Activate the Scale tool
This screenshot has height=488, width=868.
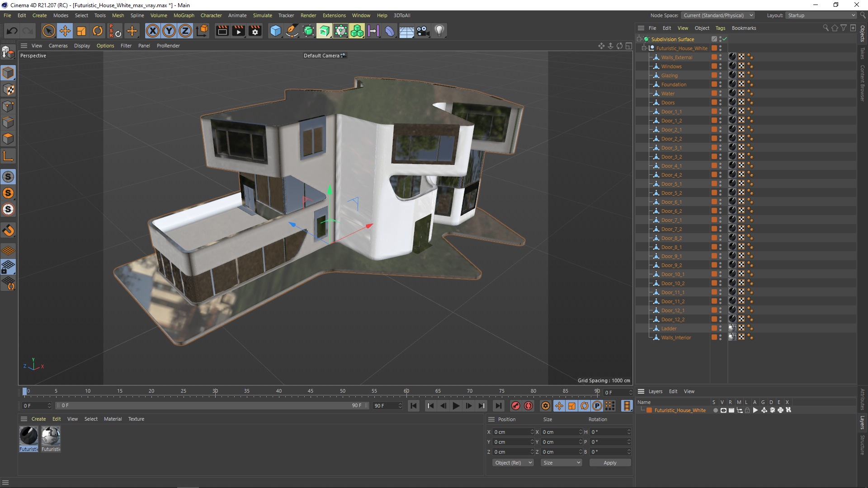81,31
